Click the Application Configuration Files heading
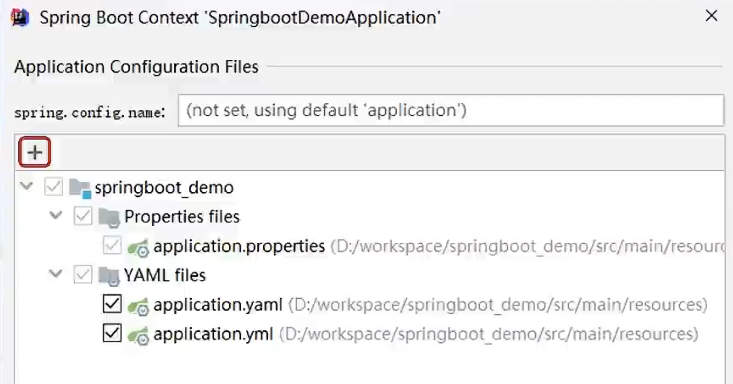Image resolution: width=733 pixels, height=384 pixels. pos(136,67)
